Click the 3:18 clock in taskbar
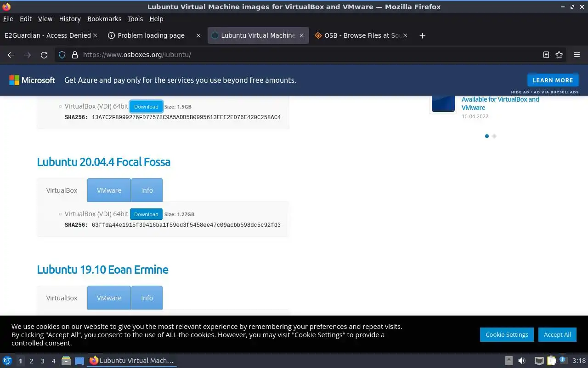 tap(579, 361)
